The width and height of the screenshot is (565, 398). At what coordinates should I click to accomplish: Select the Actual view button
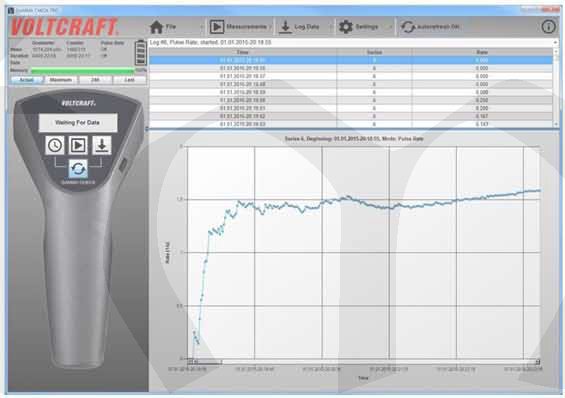[27, 80]
